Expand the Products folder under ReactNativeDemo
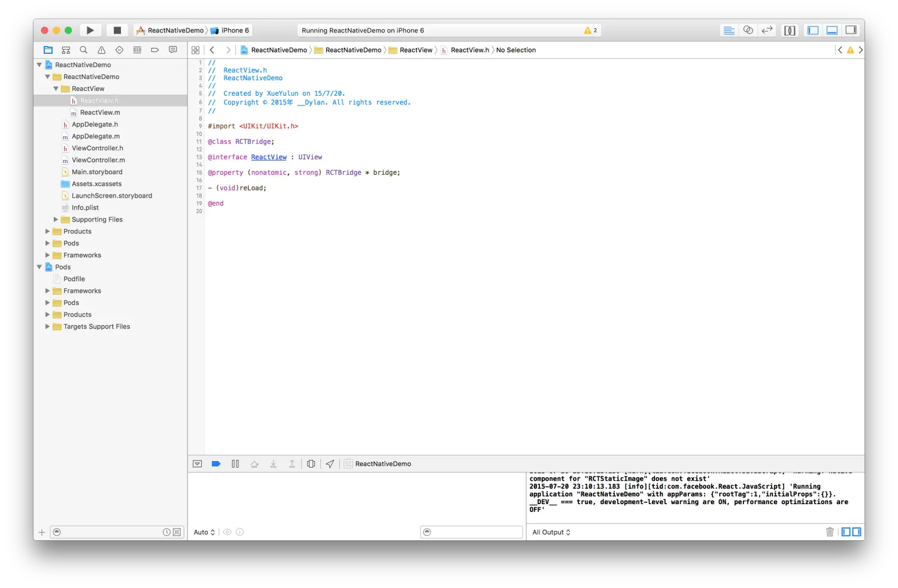898x588 pixels. coord(48,232)
